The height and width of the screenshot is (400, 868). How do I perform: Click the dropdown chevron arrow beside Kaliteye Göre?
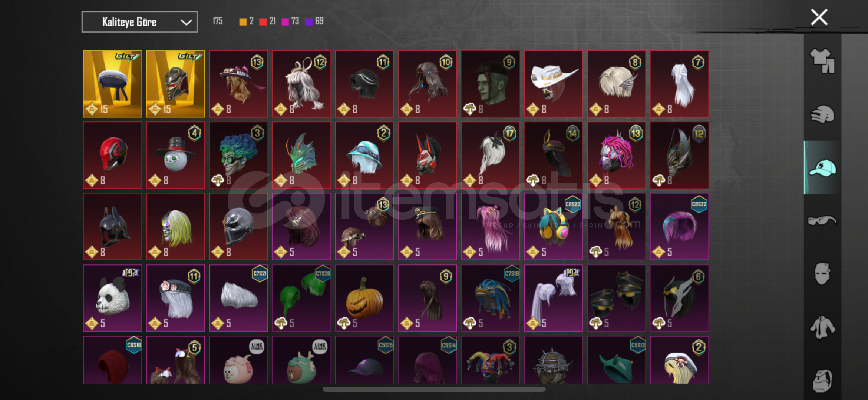pos(186,22)
